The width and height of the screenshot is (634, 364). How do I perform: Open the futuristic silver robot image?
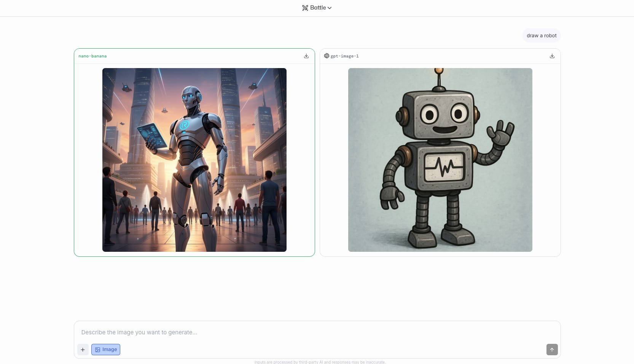(194, 160)
